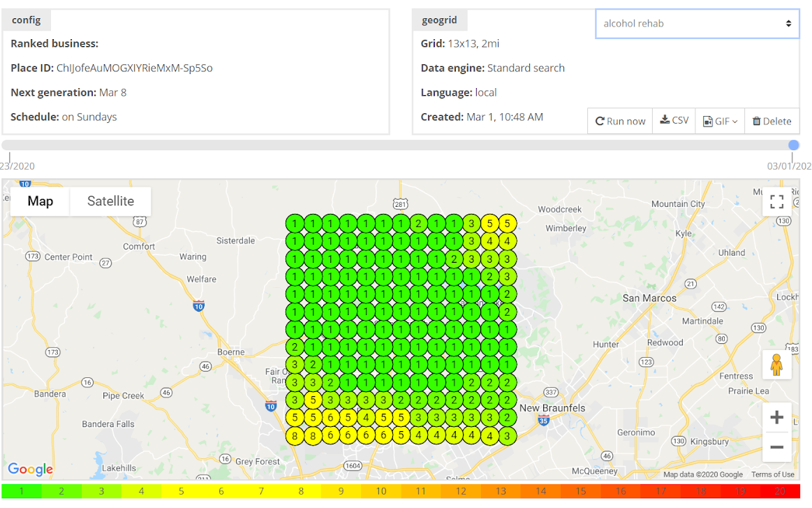Download geogrid data as CSV

click(x=674, y=121)
